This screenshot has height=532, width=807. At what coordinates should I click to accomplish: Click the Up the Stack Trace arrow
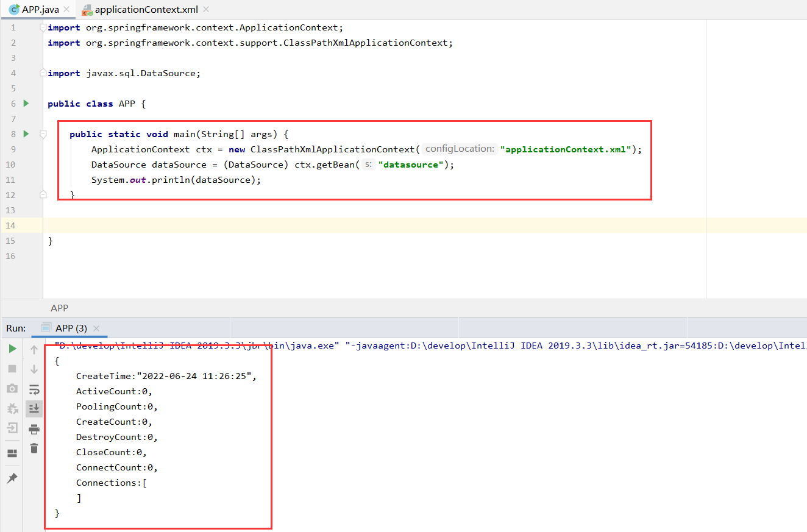pyautogui.click(x=34, y=350)
